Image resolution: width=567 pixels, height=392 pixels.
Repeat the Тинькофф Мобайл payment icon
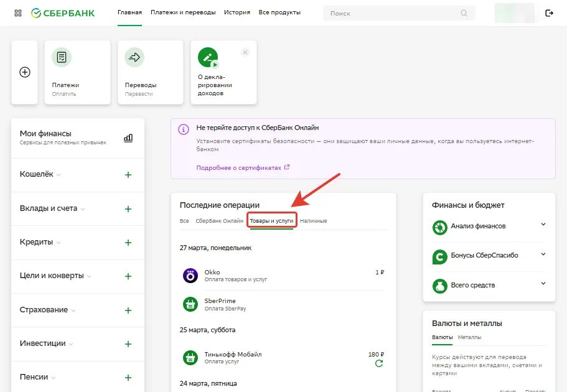379,363
